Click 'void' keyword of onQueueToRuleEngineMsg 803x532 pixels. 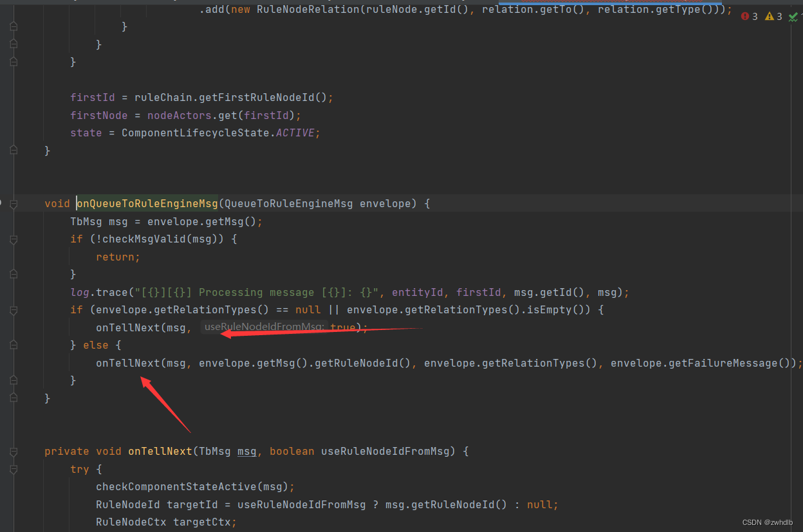tap(57, 204)
